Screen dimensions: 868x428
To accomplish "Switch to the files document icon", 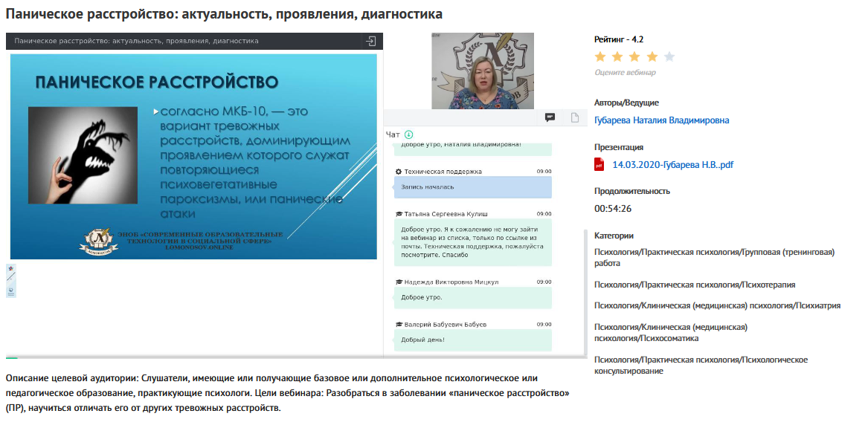I will coord(575,117).
